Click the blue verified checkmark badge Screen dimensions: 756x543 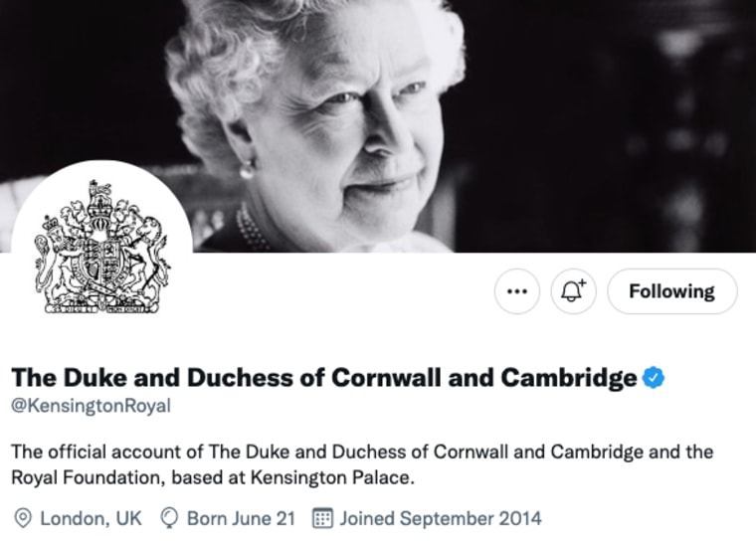click(x=654, y=378)
